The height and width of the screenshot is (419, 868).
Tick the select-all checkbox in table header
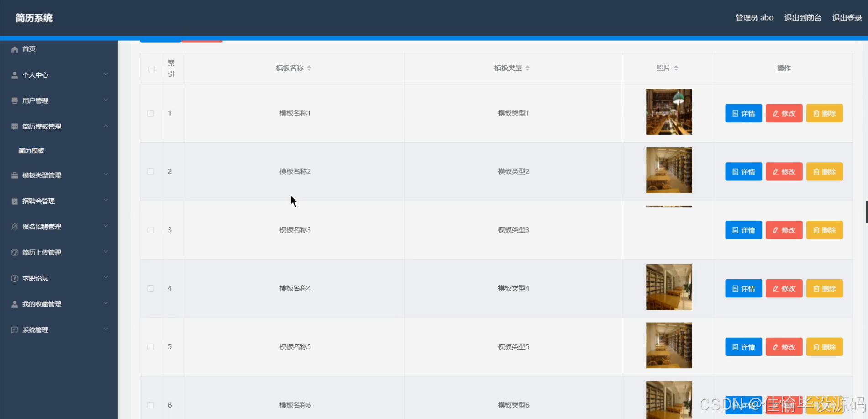(152, 69)
